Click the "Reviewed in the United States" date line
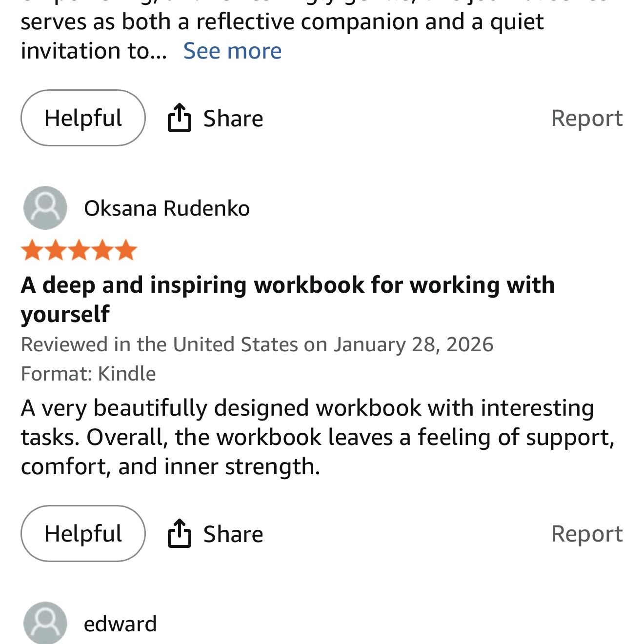 257,344
